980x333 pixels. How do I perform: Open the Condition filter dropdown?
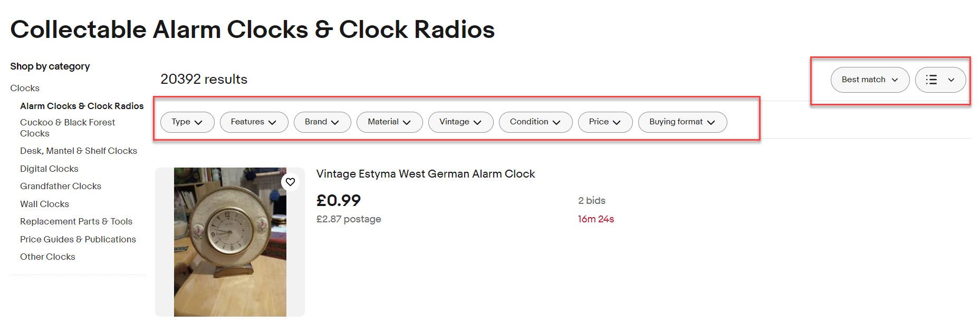click(536, 122)
